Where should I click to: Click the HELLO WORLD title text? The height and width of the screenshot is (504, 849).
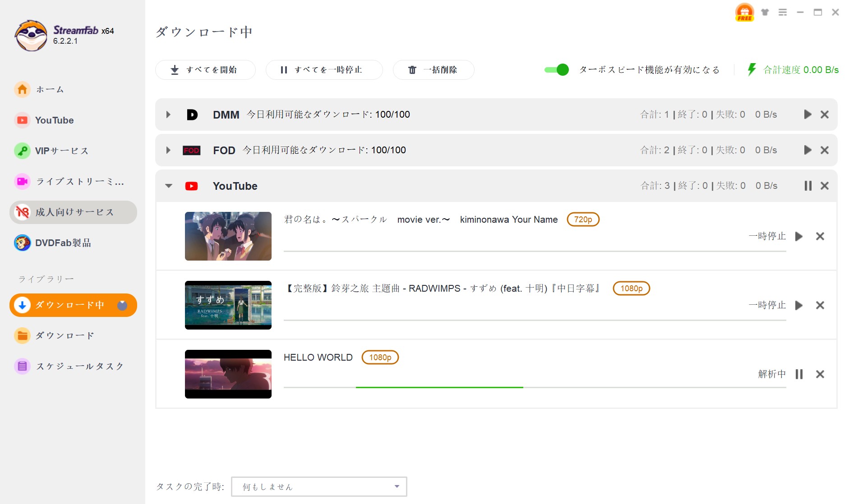coord(318,357)
